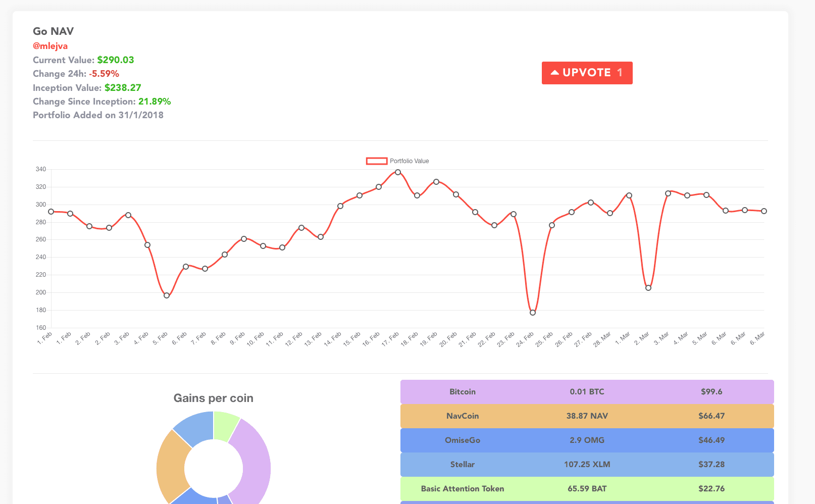
Task: Select the 19. Feb data point
Action: coord(436,182)
